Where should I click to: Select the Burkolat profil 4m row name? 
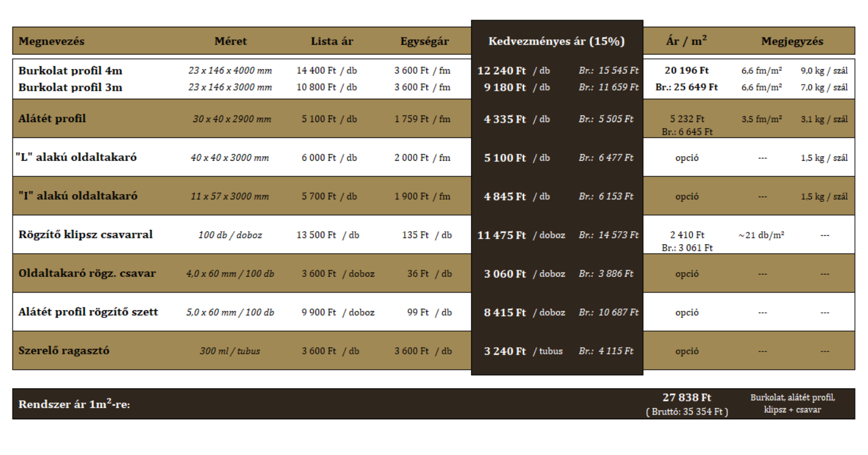[70, 70]
